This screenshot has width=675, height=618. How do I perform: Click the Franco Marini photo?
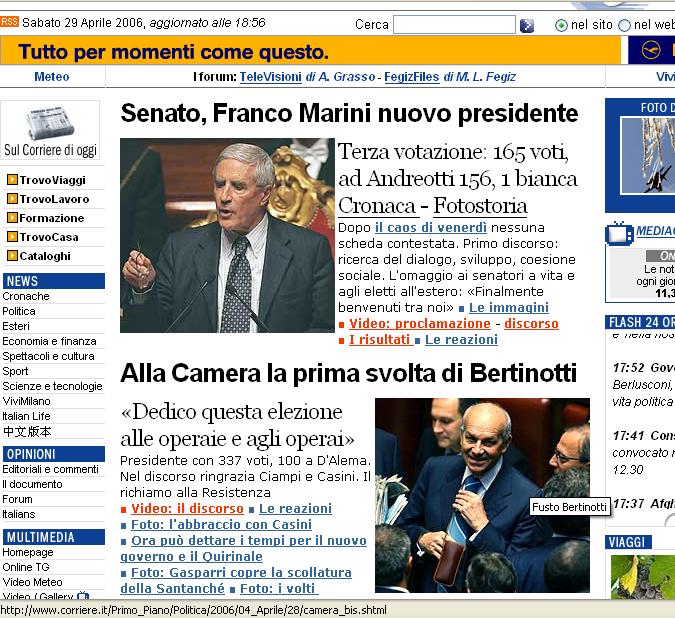point(227,235)
